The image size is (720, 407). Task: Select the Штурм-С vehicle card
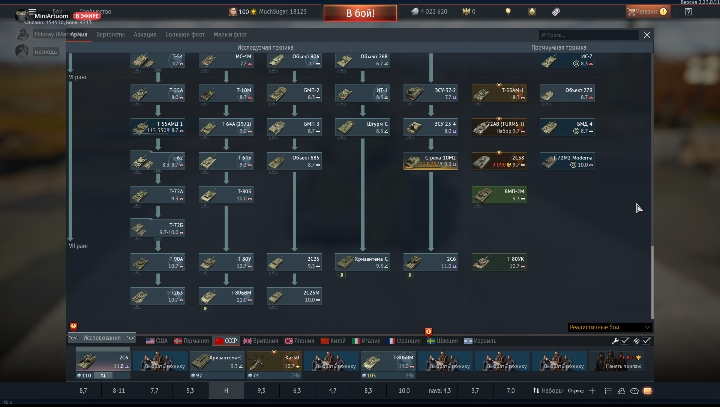[362, 127]
